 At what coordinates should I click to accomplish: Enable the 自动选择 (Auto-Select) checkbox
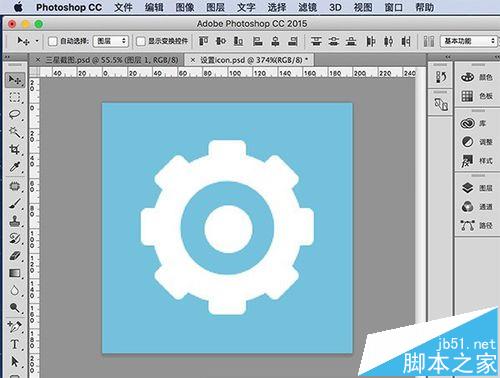point(53,41)
